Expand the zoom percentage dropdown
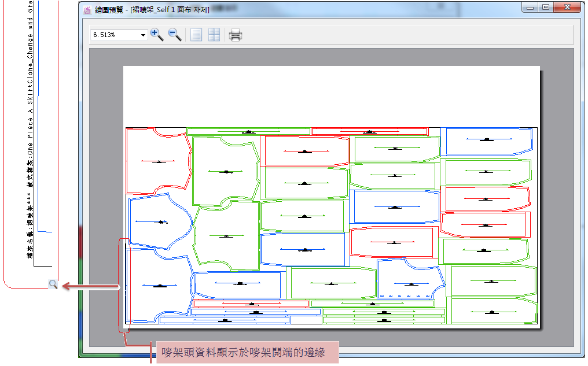 [143, 35]
